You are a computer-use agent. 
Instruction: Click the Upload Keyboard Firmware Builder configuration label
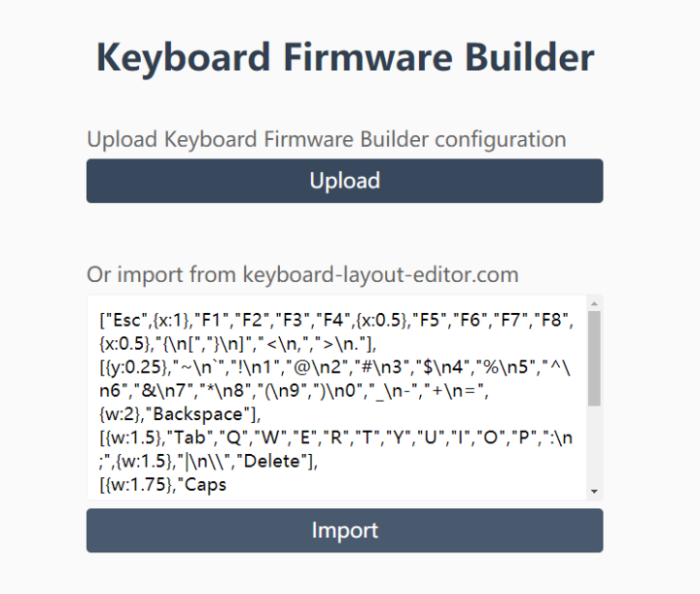tap(326, 139)
